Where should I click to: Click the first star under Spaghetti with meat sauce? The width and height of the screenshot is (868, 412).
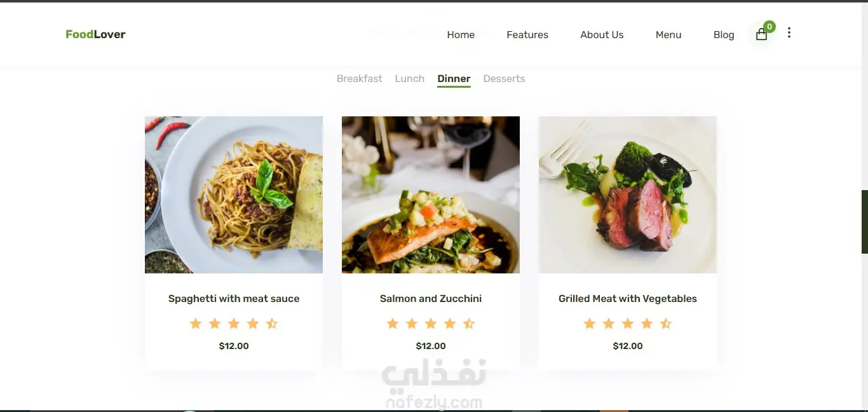[196, 324]
